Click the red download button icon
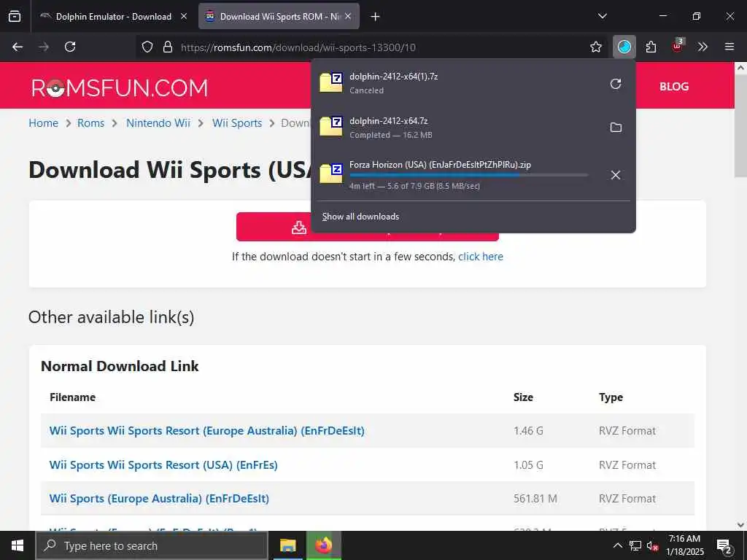747x560 pixels. [299, 227]
